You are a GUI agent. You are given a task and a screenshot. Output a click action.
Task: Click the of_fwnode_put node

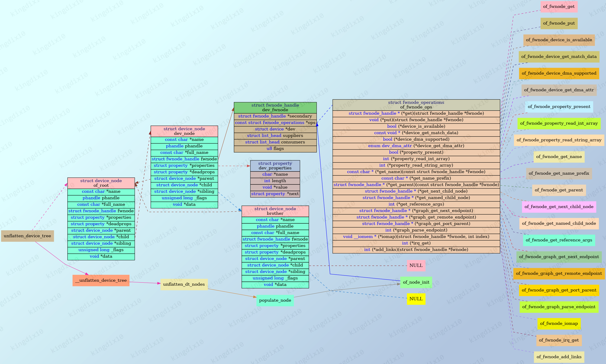[x=559, y=23]
